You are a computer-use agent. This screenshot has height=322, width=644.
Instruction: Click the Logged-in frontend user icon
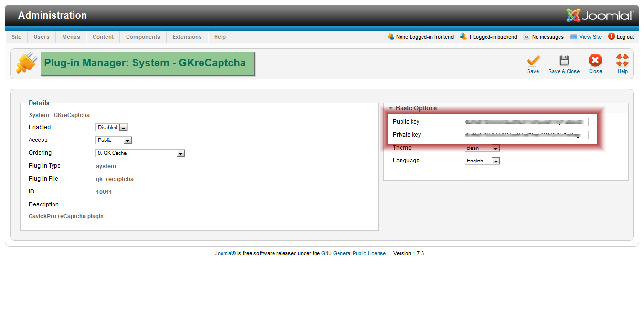click(x=391, y=36)
